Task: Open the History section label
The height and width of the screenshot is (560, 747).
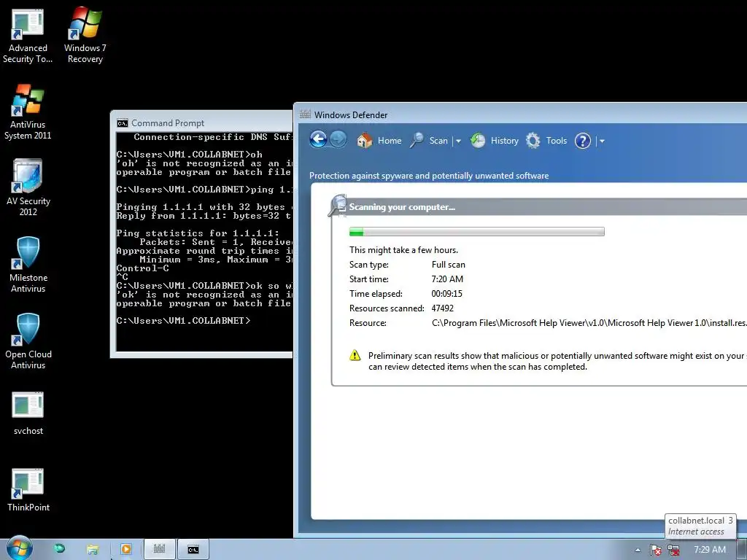Action: click(x=505, y=141)
